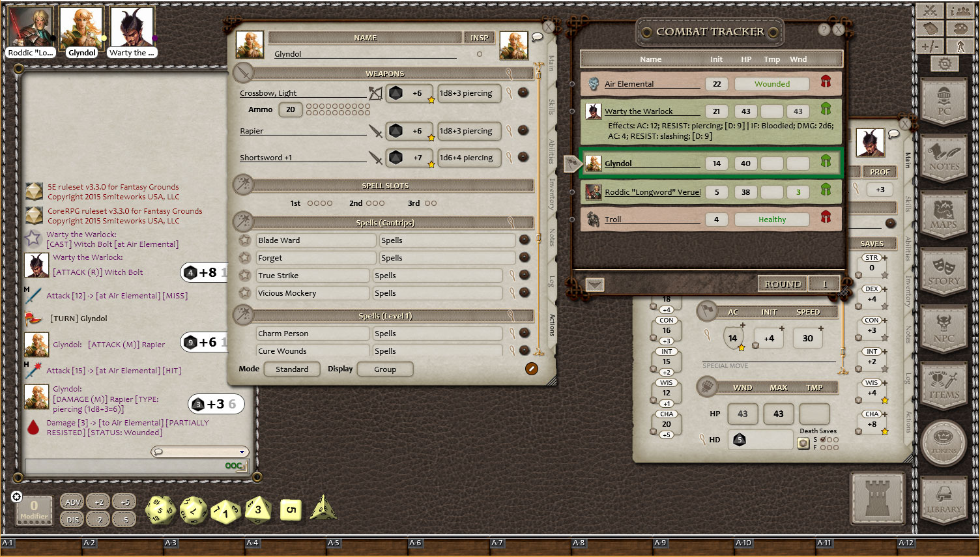Enable the ADV advantage modifier
The height and width of the screenshot is (557, 980).
(x=72, y=502)
